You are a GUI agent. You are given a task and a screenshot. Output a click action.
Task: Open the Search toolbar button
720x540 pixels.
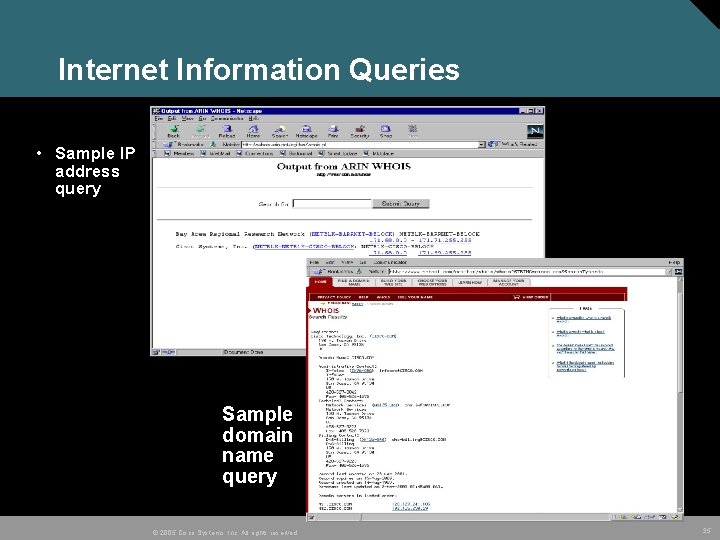(x=280, y=131)
